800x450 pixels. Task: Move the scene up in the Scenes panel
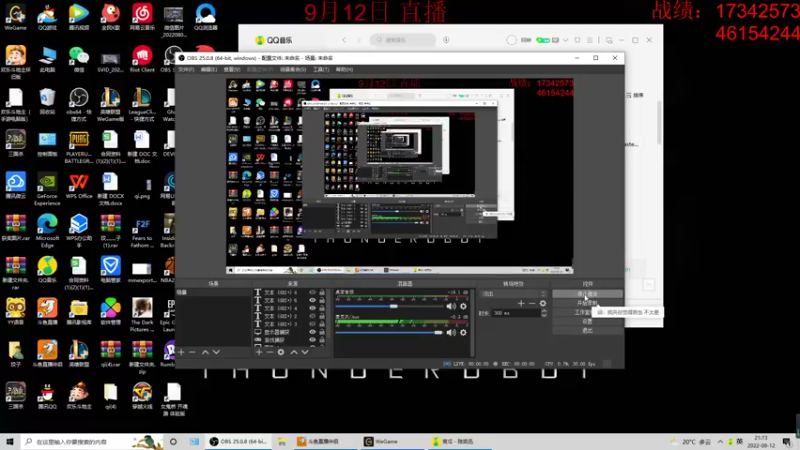coord(205,352)
